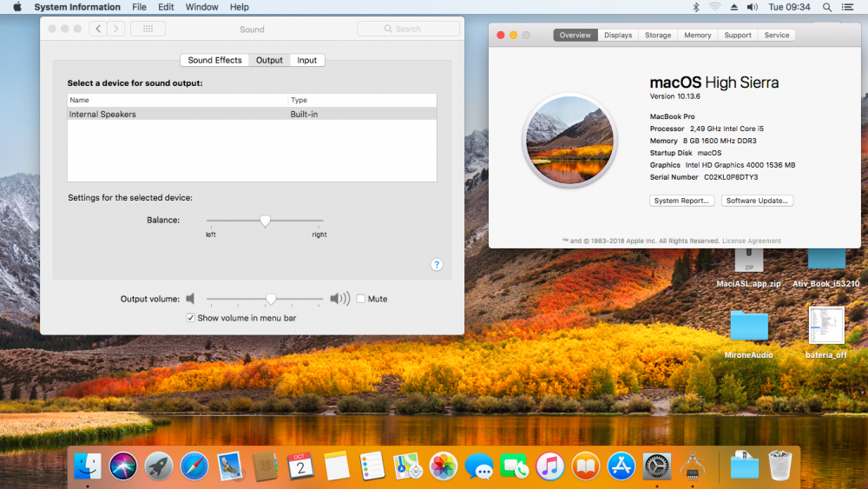Click the Output volume slider knob

pyautogui.click(x=271, y=299)
